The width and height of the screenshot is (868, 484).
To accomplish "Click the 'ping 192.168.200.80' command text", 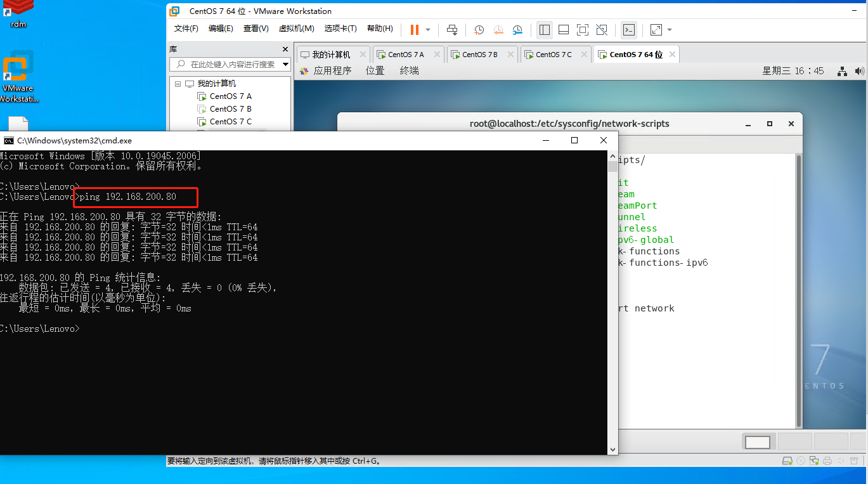I will click(x=128, y=197).
